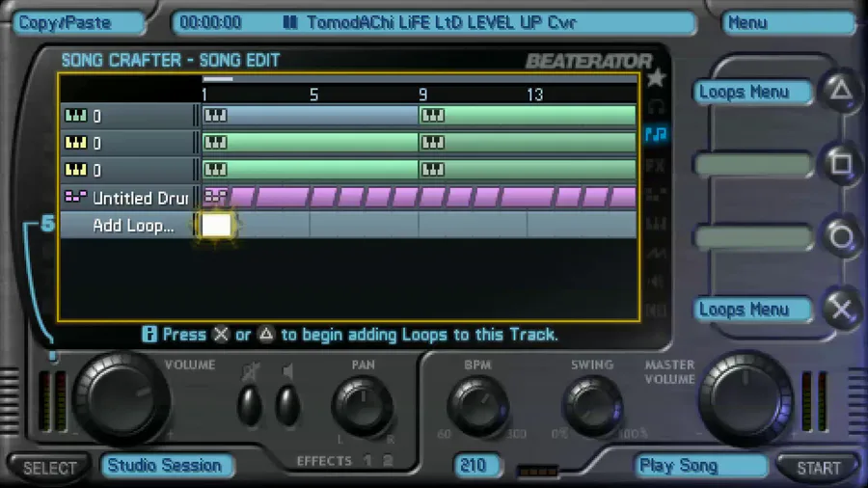This screenshot has height=488, width=868.
Task: Click the square controller button
Action: 841,163
